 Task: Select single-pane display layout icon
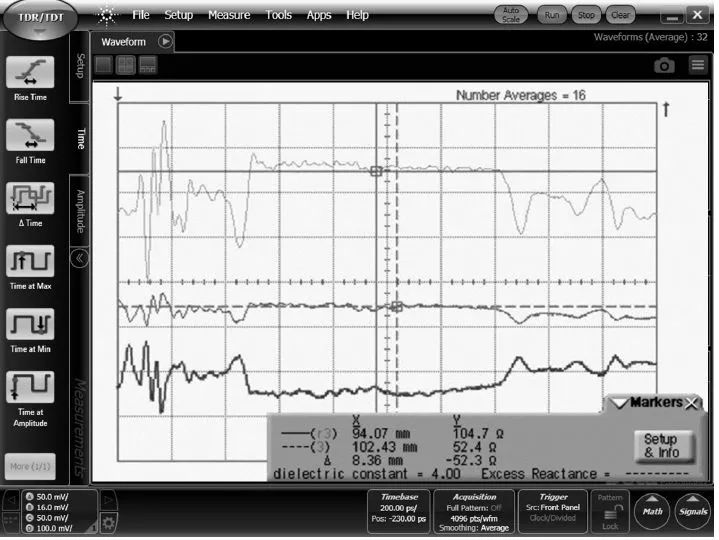pos(103,65)
